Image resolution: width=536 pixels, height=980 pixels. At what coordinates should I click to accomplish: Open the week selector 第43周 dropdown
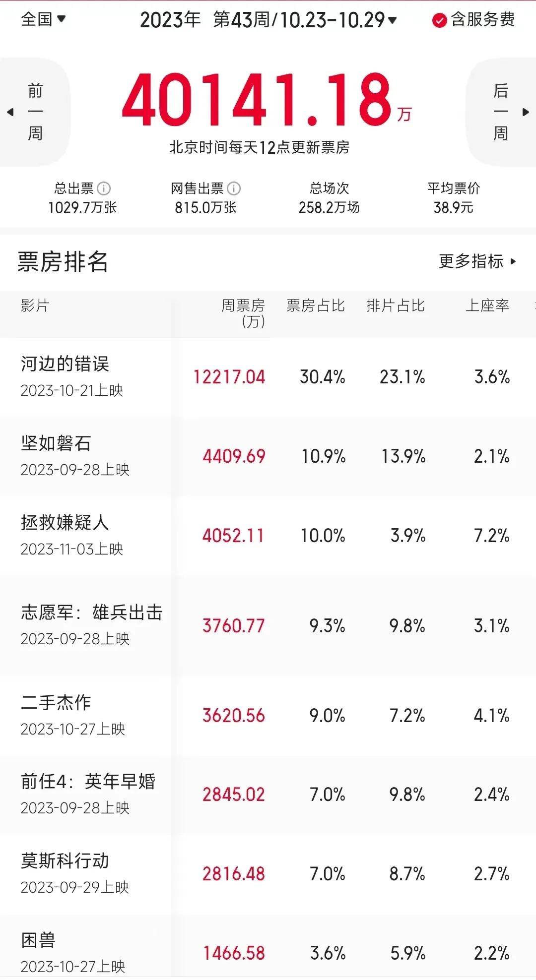(x=305, y=20)
